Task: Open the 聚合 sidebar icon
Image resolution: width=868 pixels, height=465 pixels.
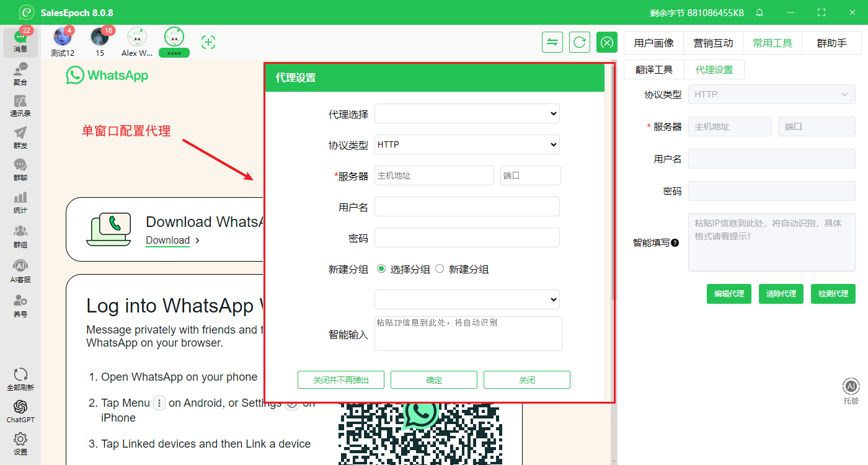Action: [x=20, y=74]
